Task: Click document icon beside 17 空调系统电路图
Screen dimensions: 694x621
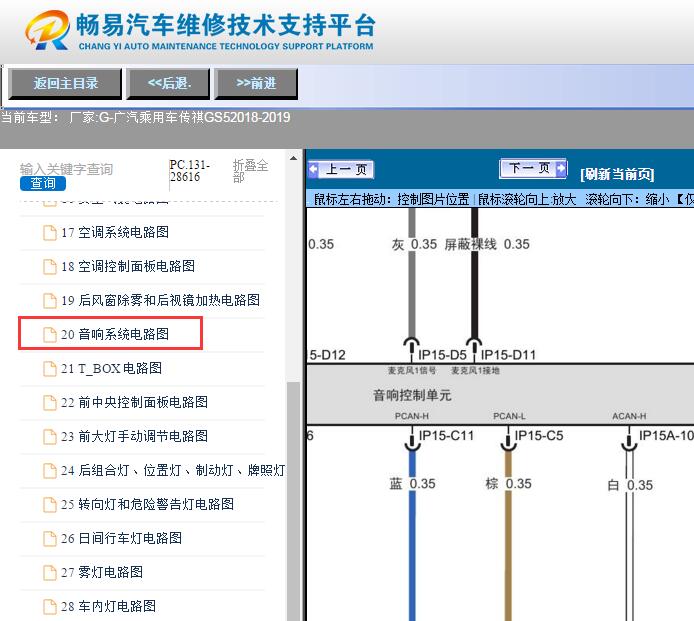Action: pyautogui.click(x=50, y=233)
